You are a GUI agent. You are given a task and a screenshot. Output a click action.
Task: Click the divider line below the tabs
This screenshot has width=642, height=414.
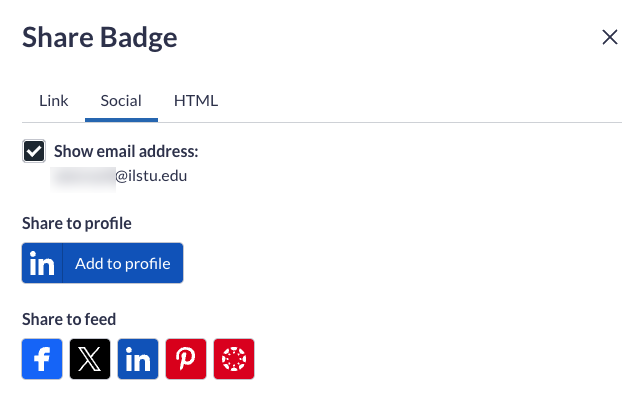click(x=400, y=122)
